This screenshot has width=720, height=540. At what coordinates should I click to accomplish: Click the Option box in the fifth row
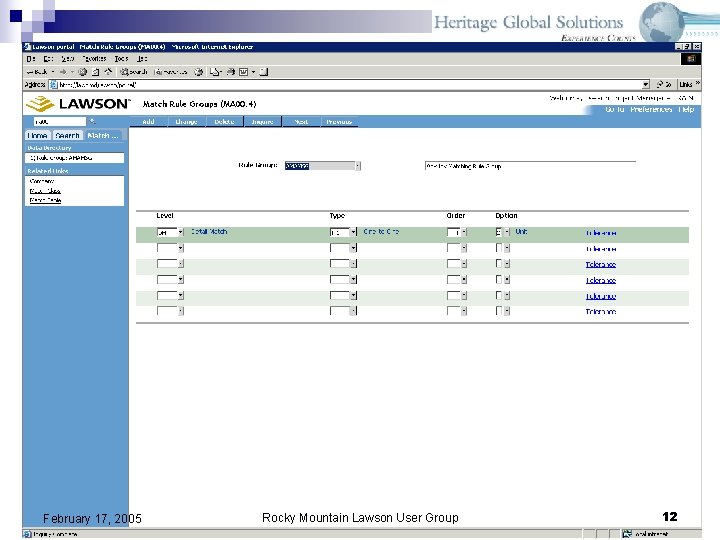click(499, 295)
